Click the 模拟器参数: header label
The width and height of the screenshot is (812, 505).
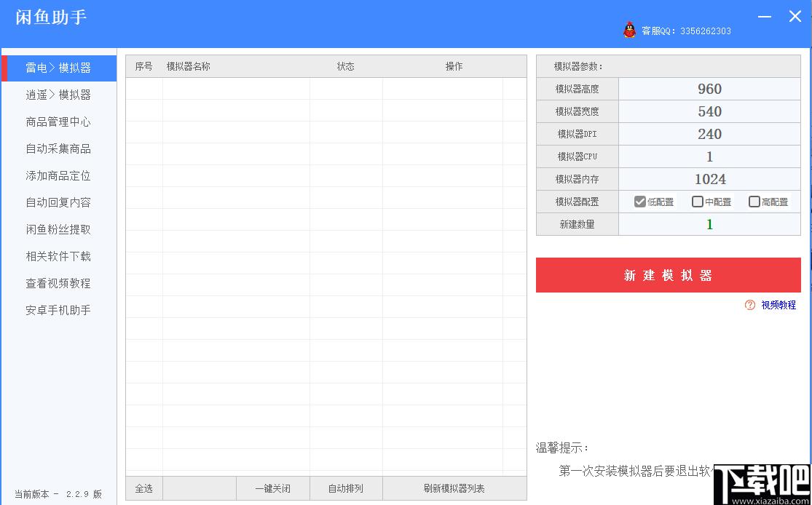[578, 66]
